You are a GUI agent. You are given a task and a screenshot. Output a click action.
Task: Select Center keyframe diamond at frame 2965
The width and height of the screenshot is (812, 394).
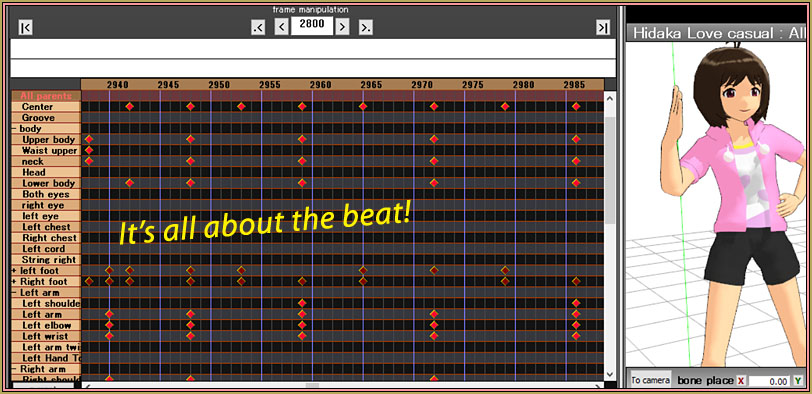363,106
